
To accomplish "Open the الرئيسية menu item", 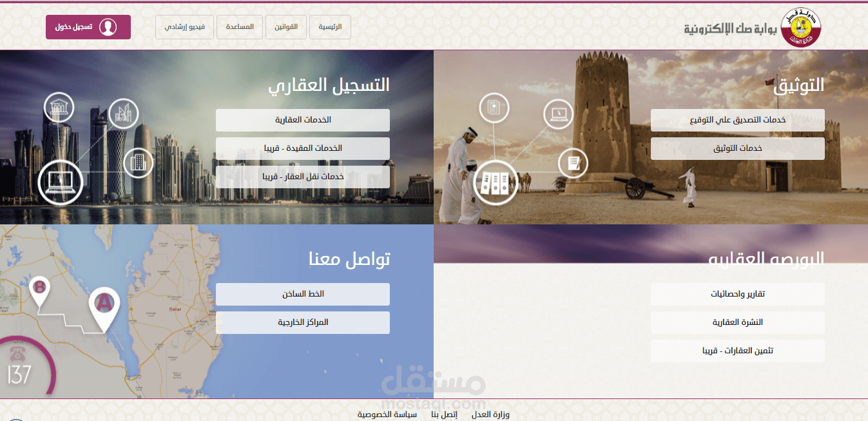I will pyautogui.click(x=330, y=26).
